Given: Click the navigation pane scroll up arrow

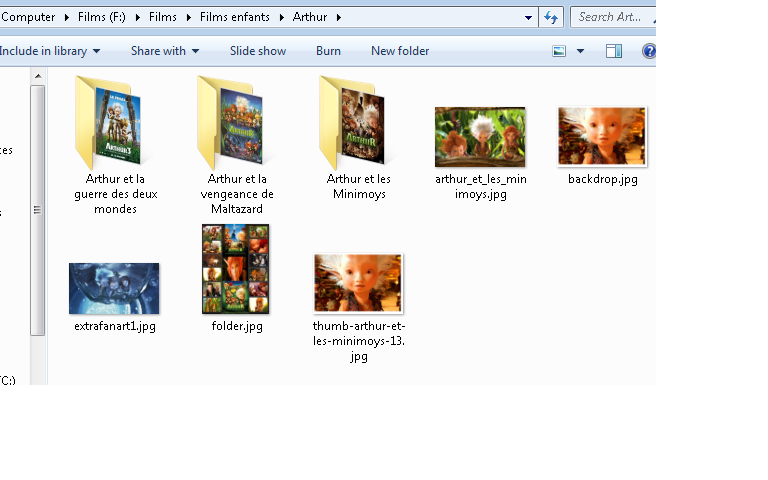Looking at the screenshot, I should coord(38,76).
